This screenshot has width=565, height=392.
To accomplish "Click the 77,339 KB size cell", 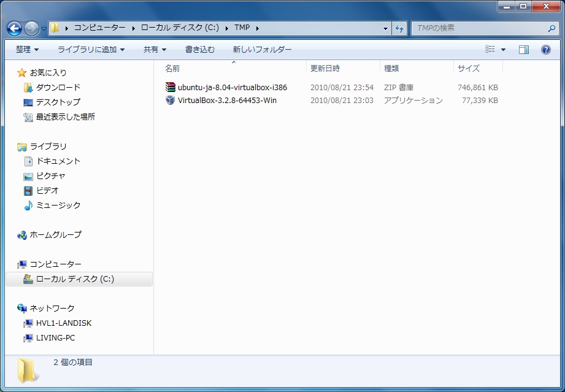I will click(x=480, y=101).
